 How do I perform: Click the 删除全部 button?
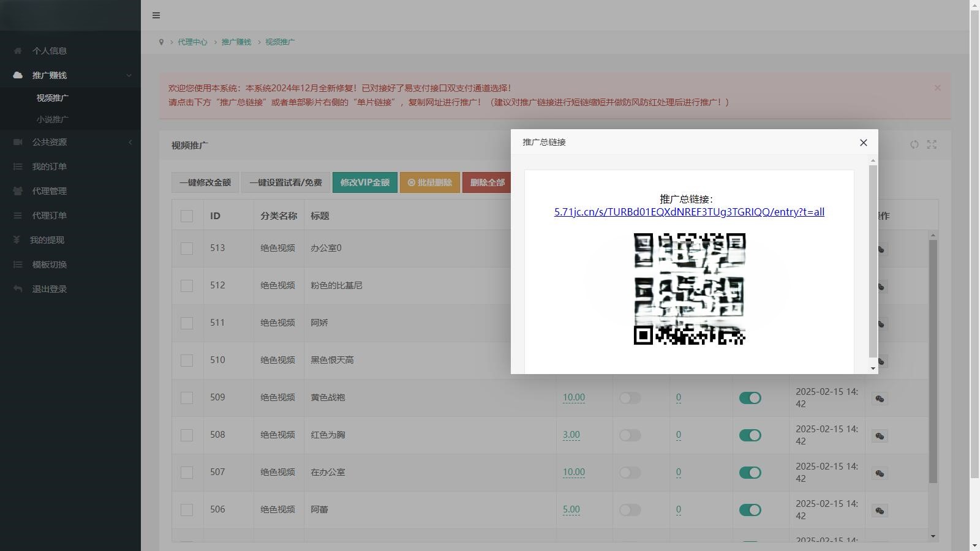click(487, 182)
